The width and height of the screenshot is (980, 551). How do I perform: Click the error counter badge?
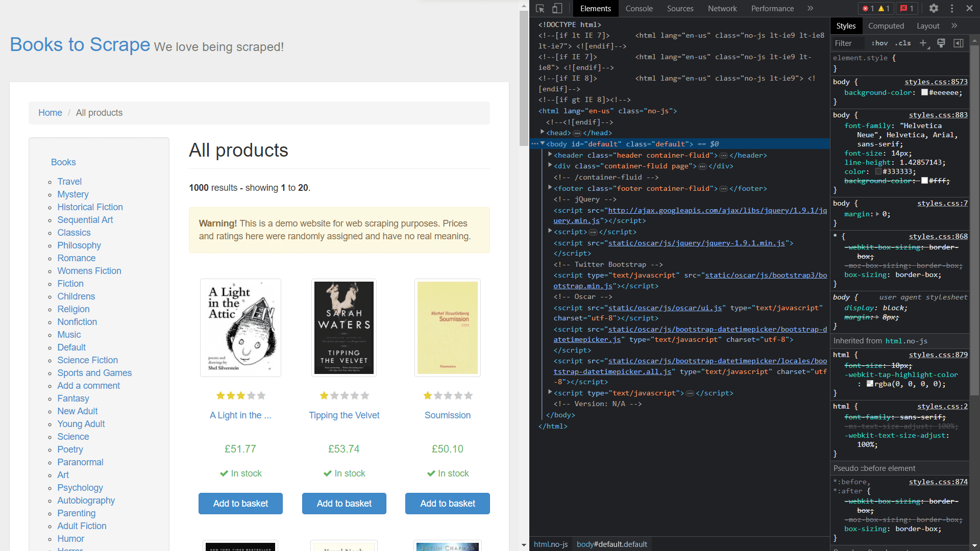click(x=869, y=9)
